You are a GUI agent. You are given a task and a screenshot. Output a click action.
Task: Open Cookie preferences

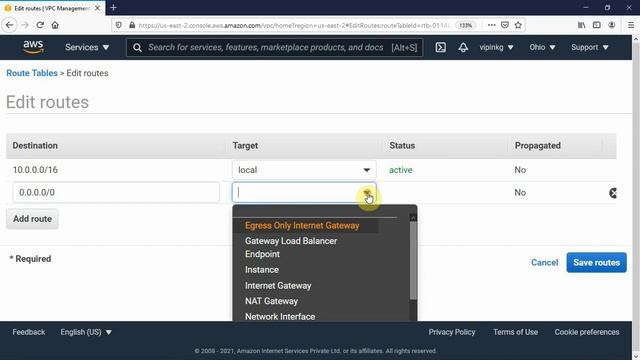click(x=587, y=332)
